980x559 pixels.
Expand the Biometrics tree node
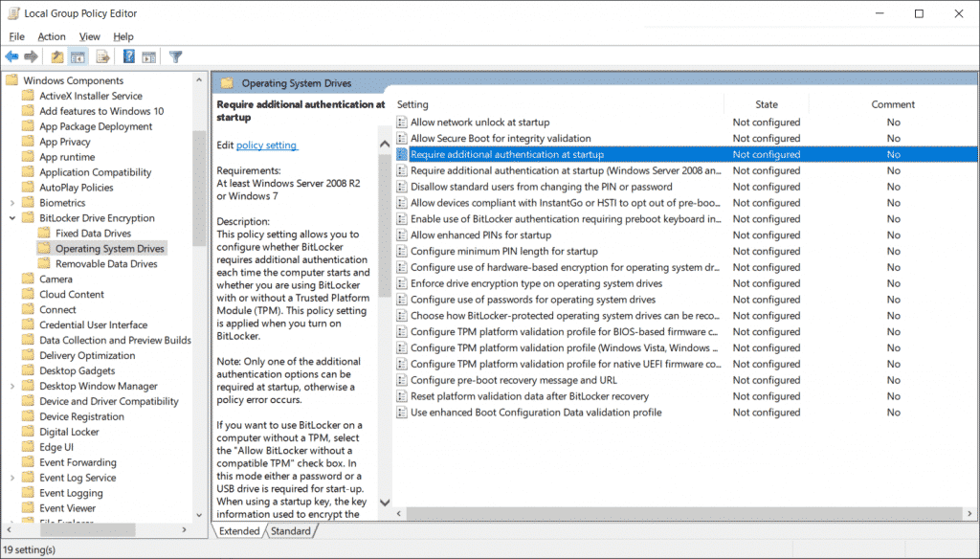(x=11, y=203)
